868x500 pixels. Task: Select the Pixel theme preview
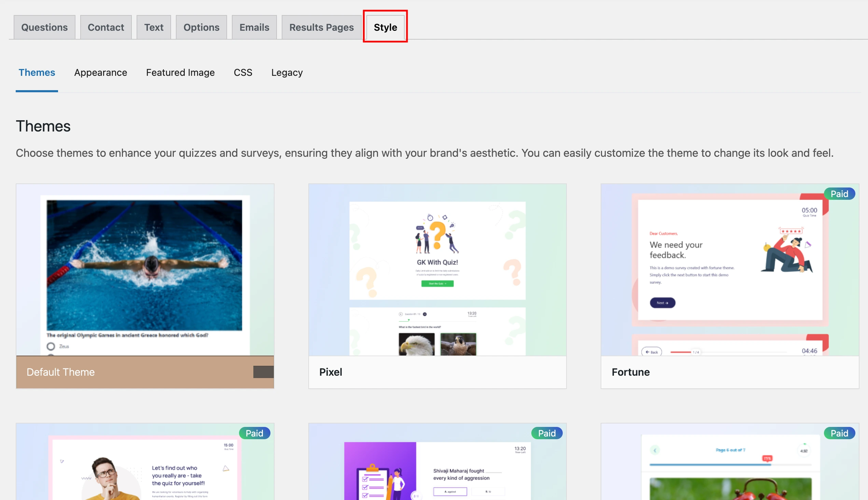tap(437, 269)
